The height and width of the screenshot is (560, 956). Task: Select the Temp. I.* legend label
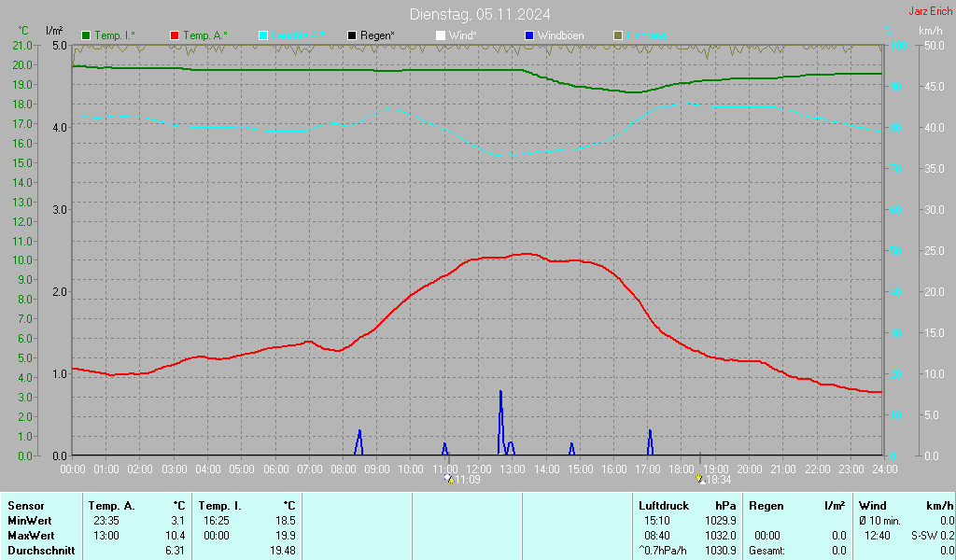click(x=115, y=35)
